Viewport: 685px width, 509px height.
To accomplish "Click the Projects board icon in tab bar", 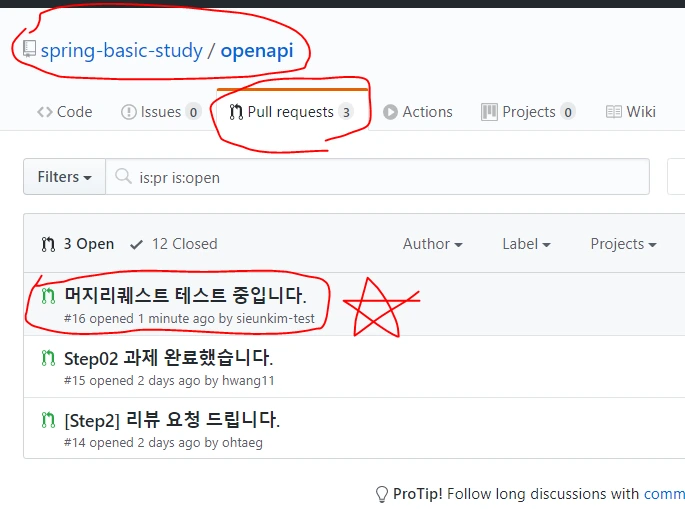I will 489,112.
